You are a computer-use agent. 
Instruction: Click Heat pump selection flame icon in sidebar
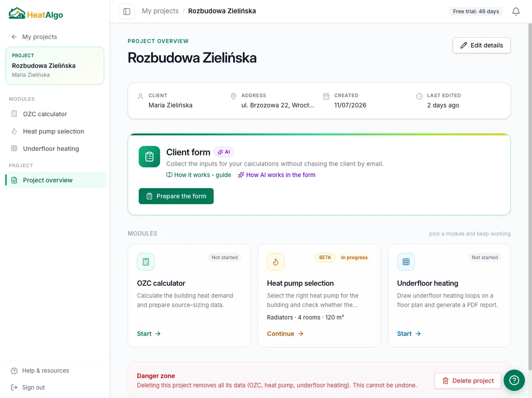[x=14, y=131]
